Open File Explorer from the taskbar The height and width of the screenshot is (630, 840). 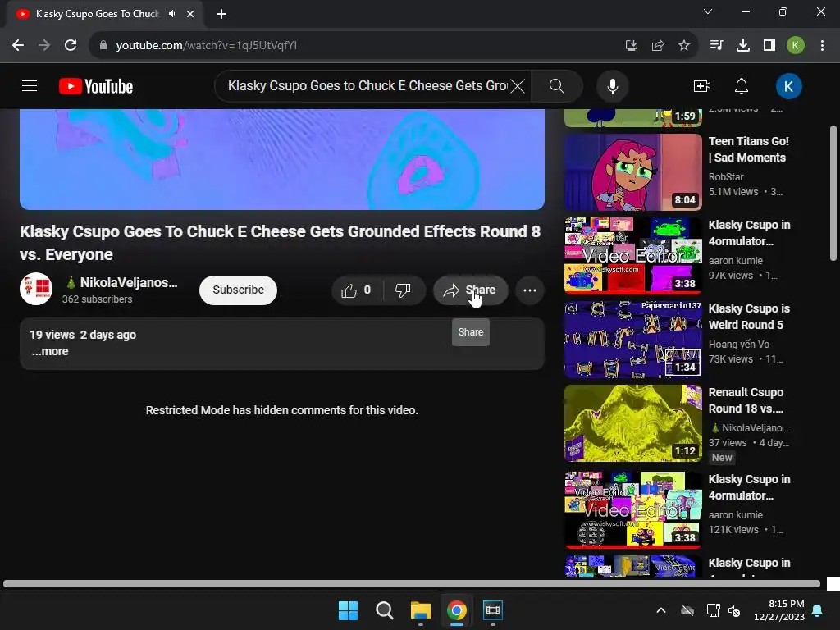[x=421, y=610]
